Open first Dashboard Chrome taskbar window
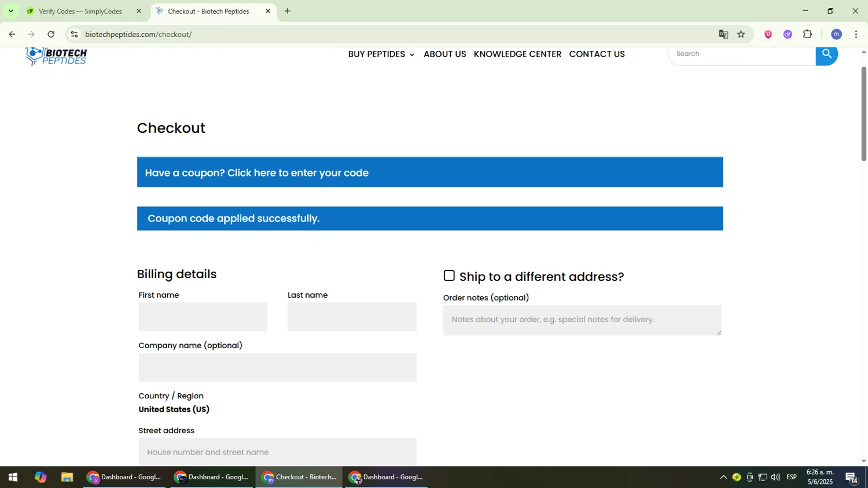Screen dimensions: 868x488 (x=124, y=478)
